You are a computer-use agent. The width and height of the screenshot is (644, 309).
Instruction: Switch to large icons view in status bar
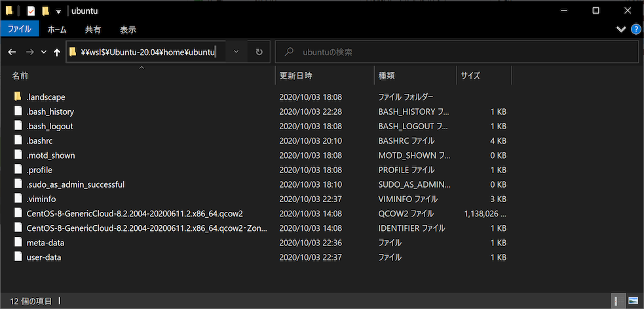[x=634, y=302]
